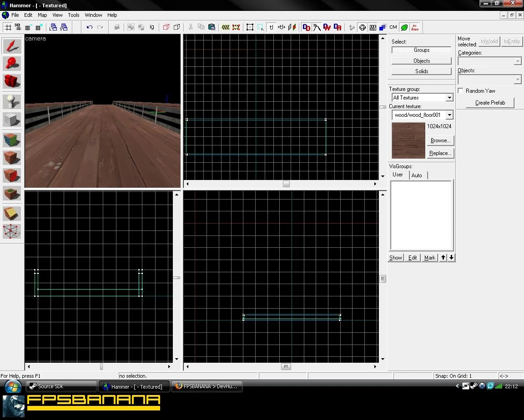524x420 pixels.
Task: Click the Replace... texture button
Action: click(x=440, y=153)
